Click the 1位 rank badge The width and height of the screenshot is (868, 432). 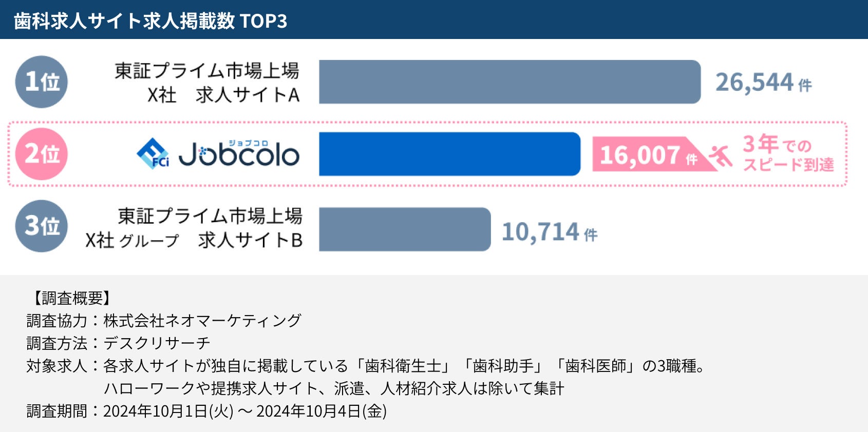click(x=42, y=82)
